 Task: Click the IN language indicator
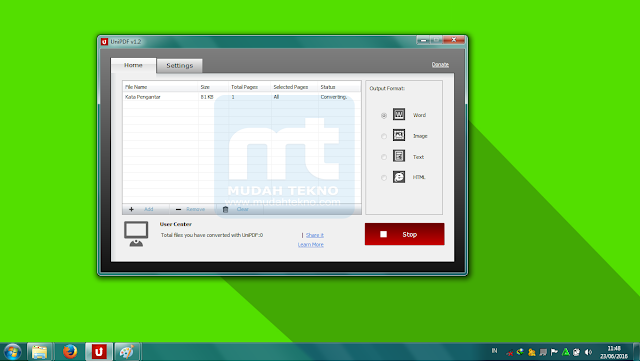click(494, 351)
